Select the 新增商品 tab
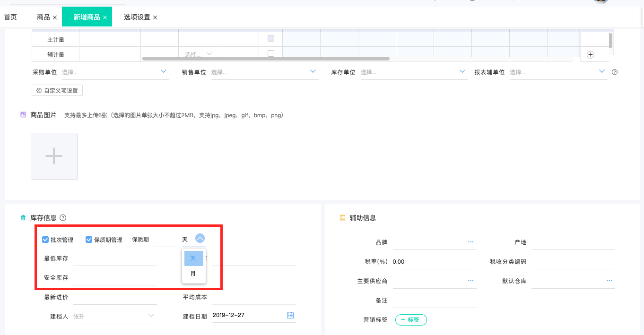This screenshot has height=335, width=644. [87, 17]
